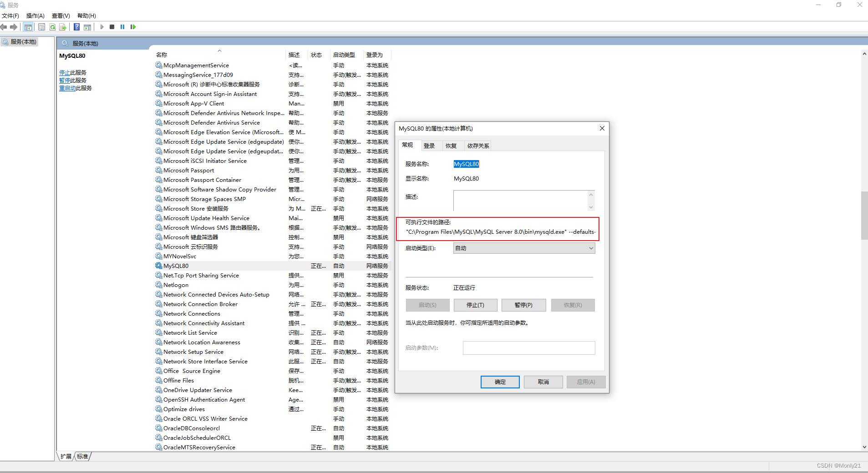
Task: Click the 重启动 link for this service
Action: (67, 88)
